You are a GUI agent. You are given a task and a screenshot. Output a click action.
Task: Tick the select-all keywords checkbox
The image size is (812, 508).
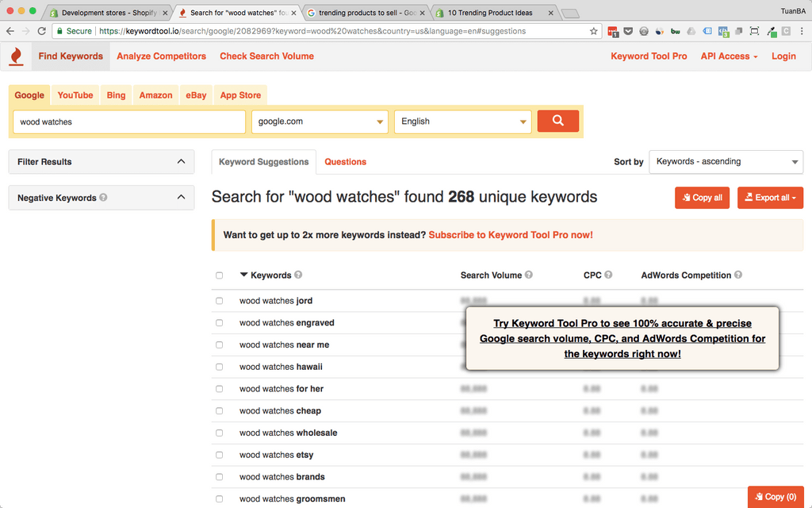tap(219, 275)
